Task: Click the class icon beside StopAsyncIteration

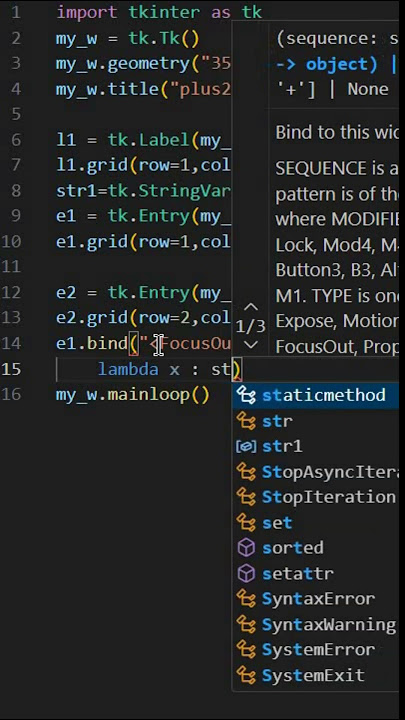Action: [246, 472]
